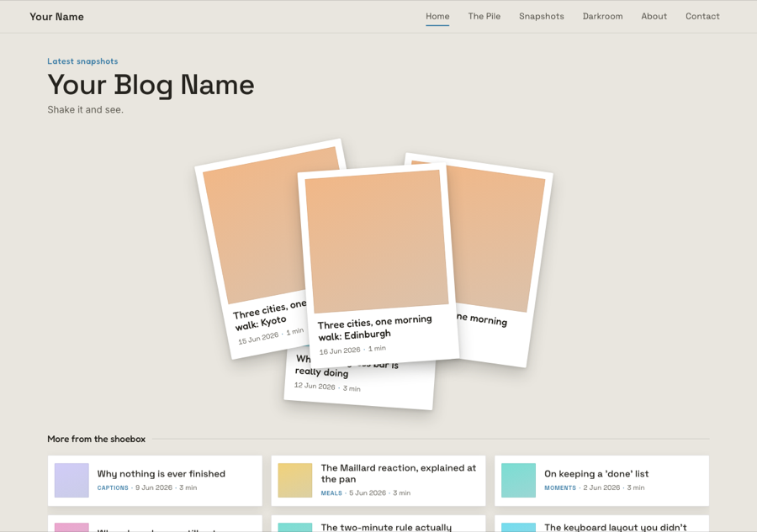The height and width of the screenshot is (532, 757).
Task: Click the 'More from the shoebox' heading
Action: [96, 439]
